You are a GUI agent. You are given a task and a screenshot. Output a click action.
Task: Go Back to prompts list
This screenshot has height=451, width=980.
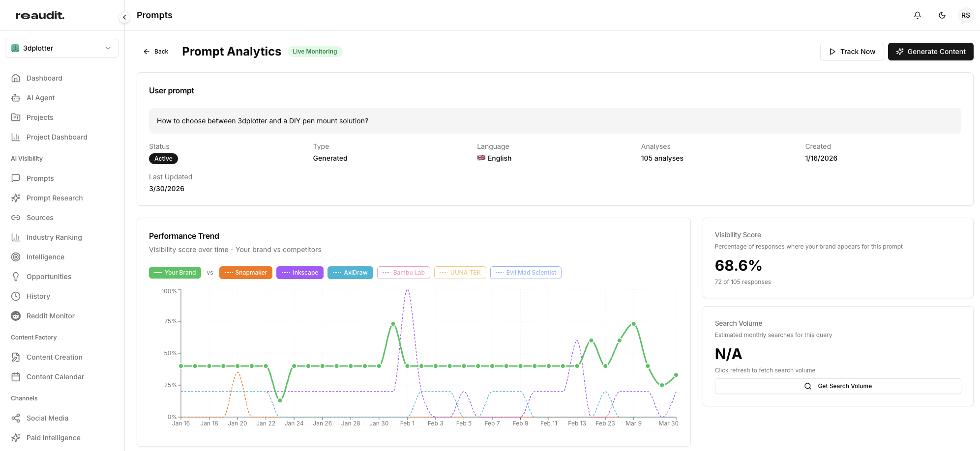click(155, 52)
